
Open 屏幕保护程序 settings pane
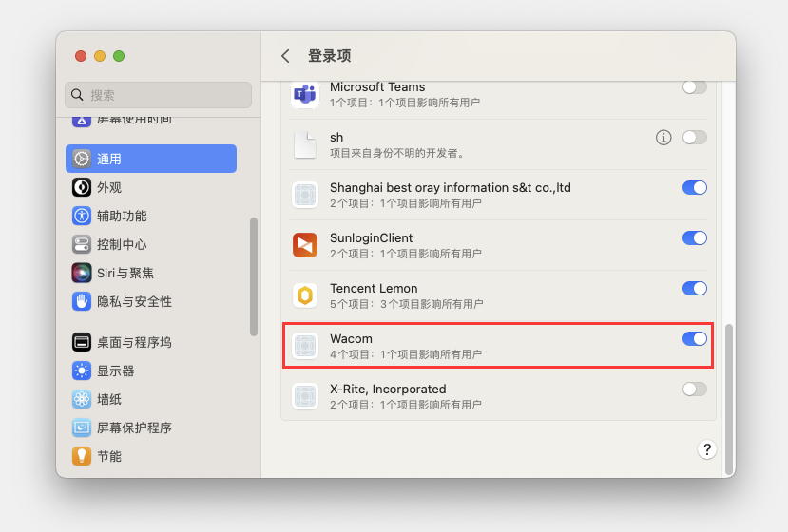151,427
